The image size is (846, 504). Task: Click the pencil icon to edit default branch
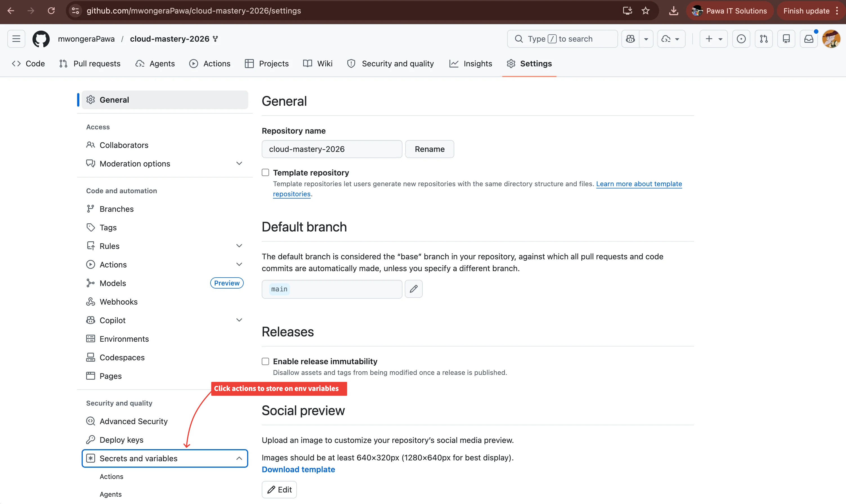tap(413, 289)
